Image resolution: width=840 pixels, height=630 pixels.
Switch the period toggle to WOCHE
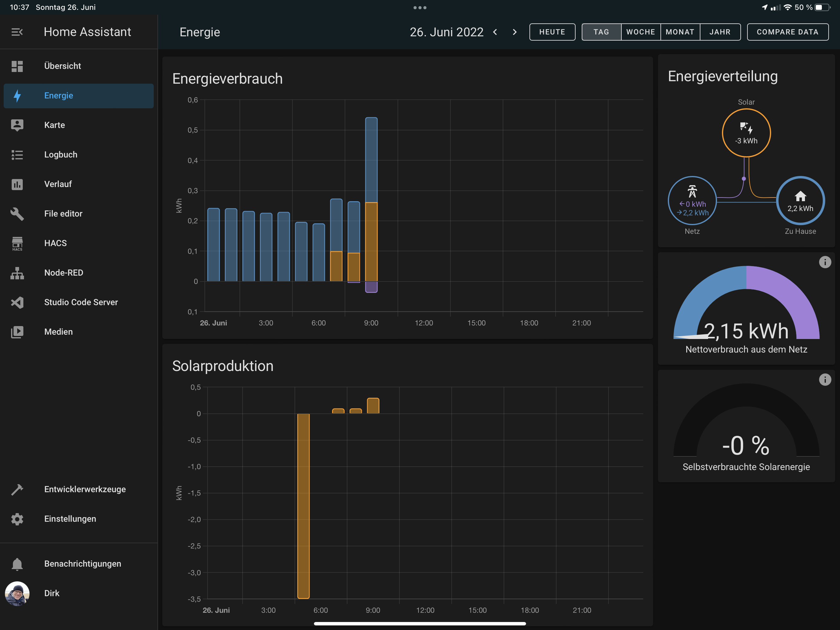coord(641,32)
